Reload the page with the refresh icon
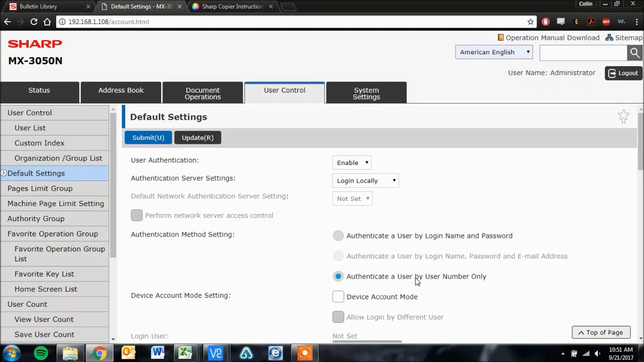The image size is (644, 362). click(x=34, y=22)
